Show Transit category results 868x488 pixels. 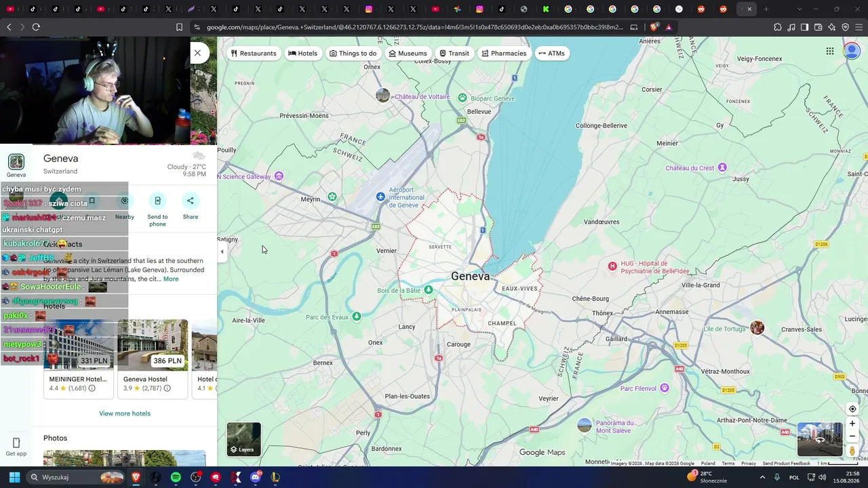click(x=454, y=54)
